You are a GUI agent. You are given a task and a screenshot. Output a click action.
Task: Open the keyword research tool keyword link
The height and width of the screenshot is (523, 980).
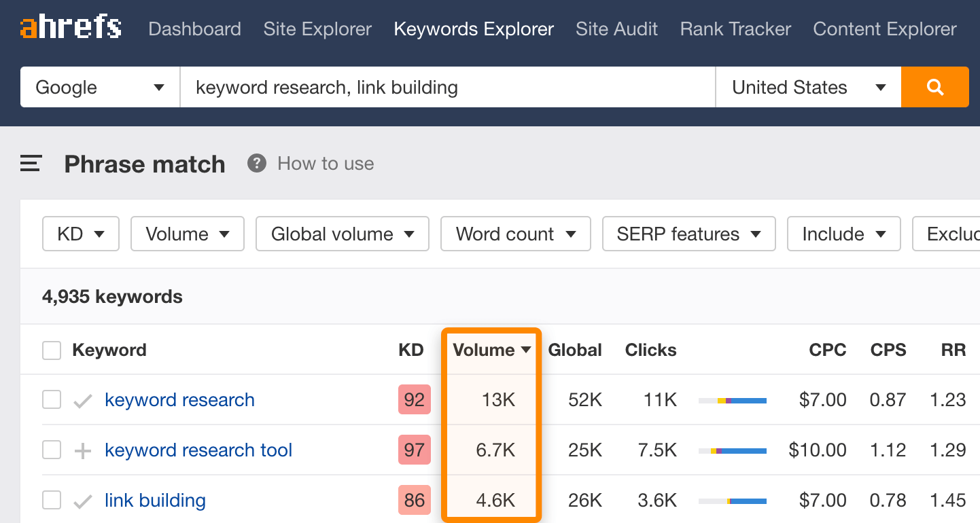[198, 450]
